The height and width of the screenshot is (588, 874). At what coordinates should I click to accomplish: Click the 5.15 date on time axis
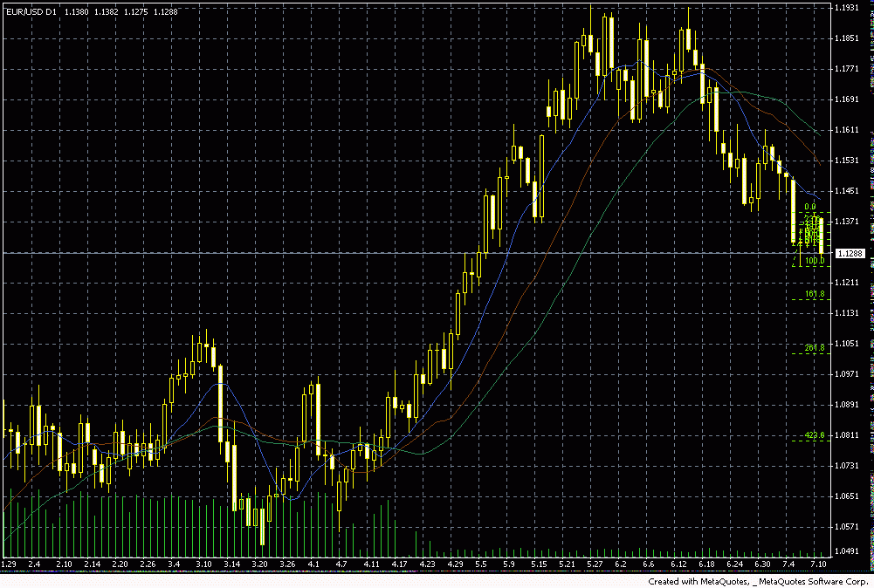539,564
